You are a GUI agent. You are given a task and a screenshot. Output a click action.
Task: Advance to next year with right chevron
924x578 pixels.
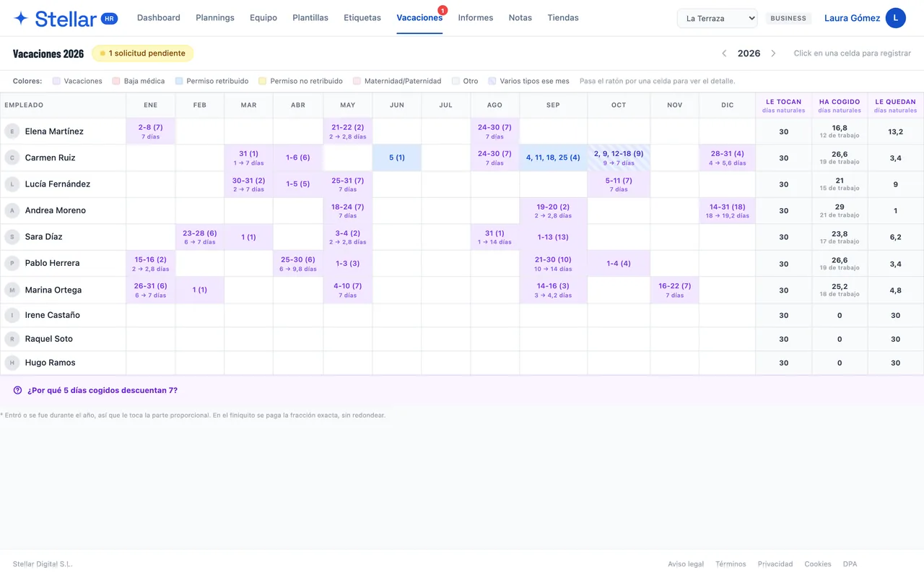(773, 53)
